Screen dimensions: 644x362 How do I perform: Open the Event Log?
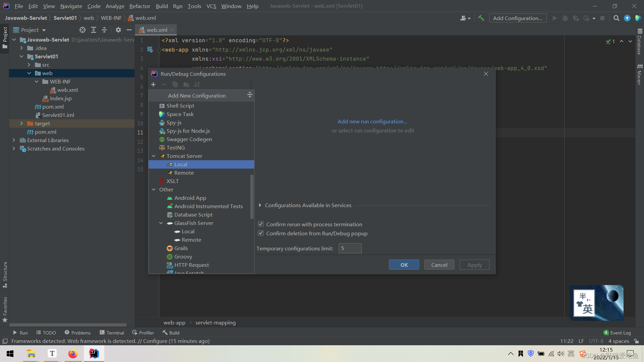617,333
